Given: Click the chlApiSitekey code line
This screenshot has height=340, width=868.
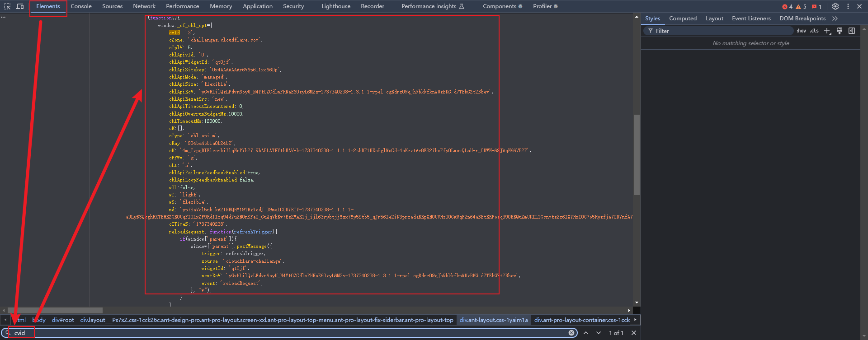Looking at the screenshot, I should tap(226, 70).
